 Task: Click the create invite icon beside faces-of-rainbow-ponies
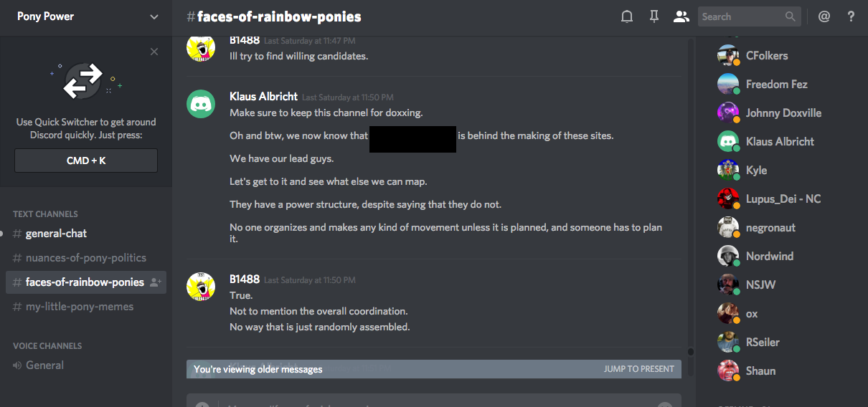click(155, 282)
